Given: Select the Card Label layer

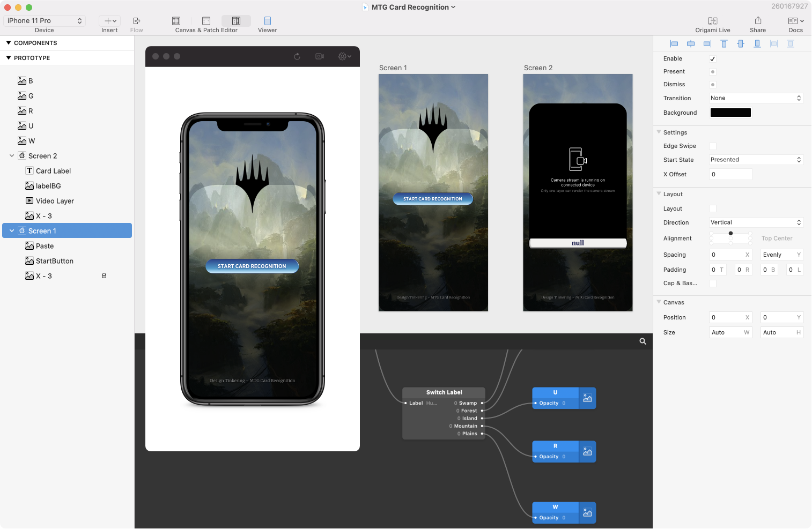Looking at the screenshot, I should click(x=67, y=171).
